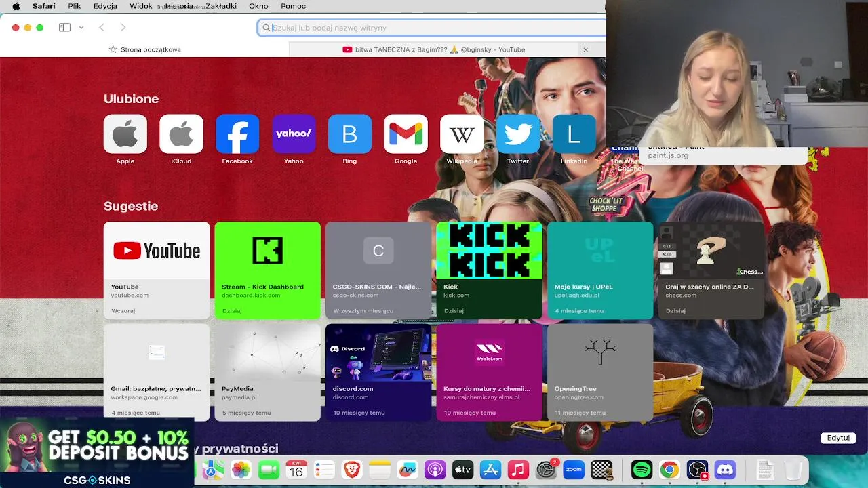Open the Apple menu in menu bar
Viewport: 868px width, 488px height.
[16, 6]
